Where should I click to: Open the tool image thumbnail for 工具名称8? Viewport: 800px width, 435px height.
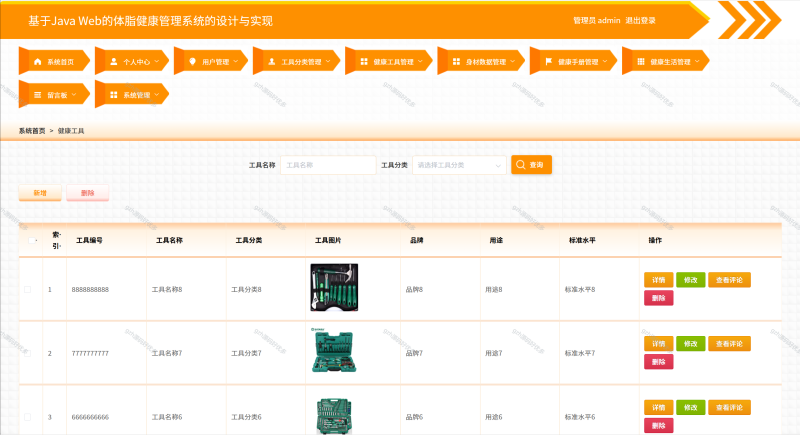point(334,287)
